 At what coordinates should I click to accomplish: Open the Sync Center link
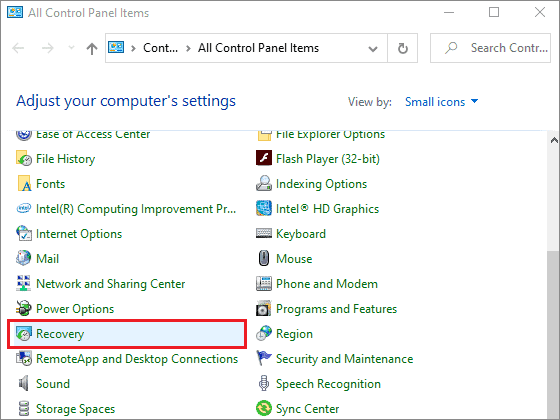click(x=308, y=409)
